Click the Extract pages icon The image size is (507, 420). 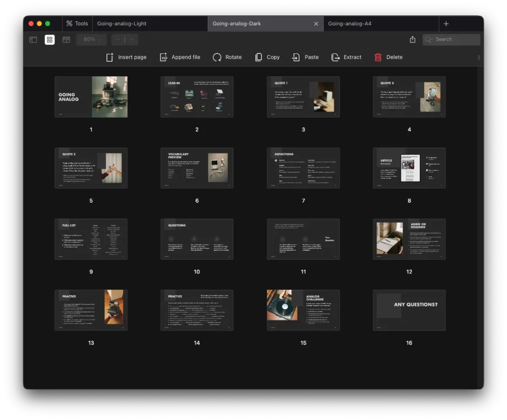(335, 57)
